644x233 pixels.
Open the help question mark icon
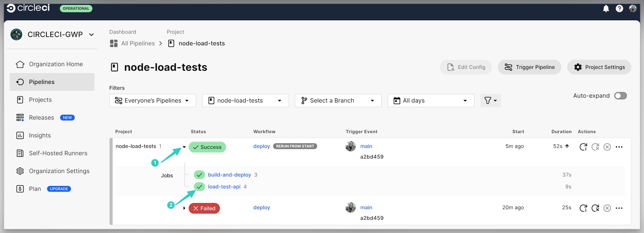619,9
